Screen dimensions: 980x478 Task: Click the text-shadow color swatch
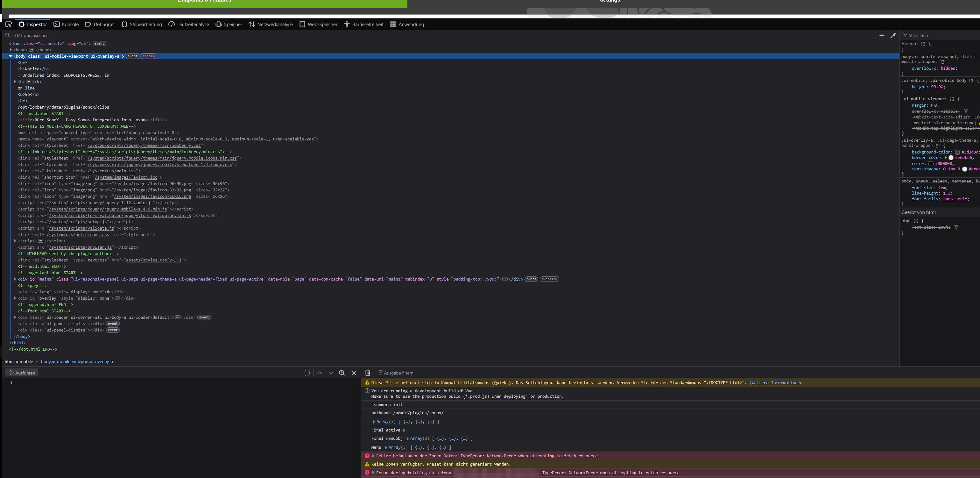pos(964,169)
